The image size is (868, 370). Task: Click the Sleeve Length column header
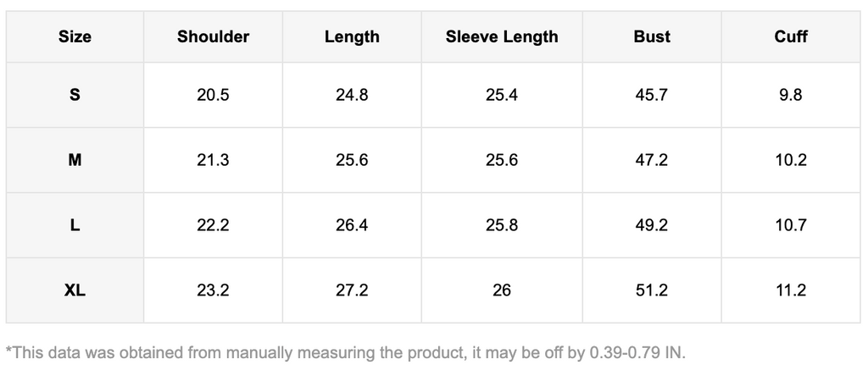click(502, 36)
